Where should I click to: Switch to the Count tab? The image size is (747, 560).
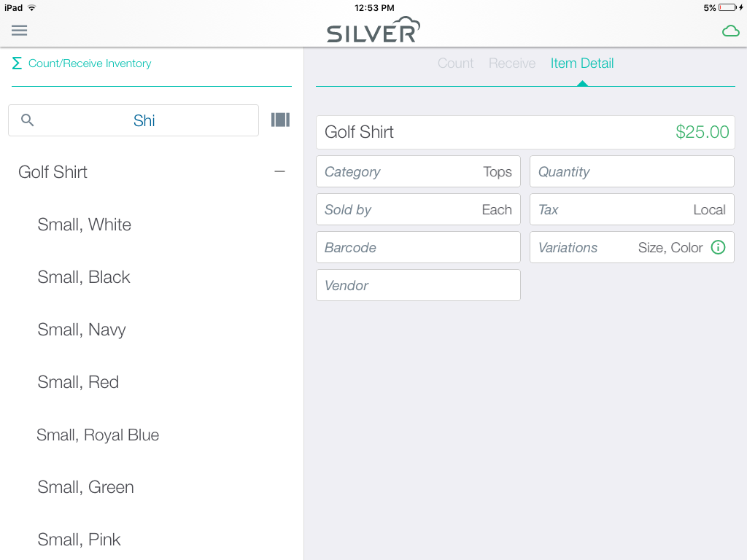coord(455,63)
